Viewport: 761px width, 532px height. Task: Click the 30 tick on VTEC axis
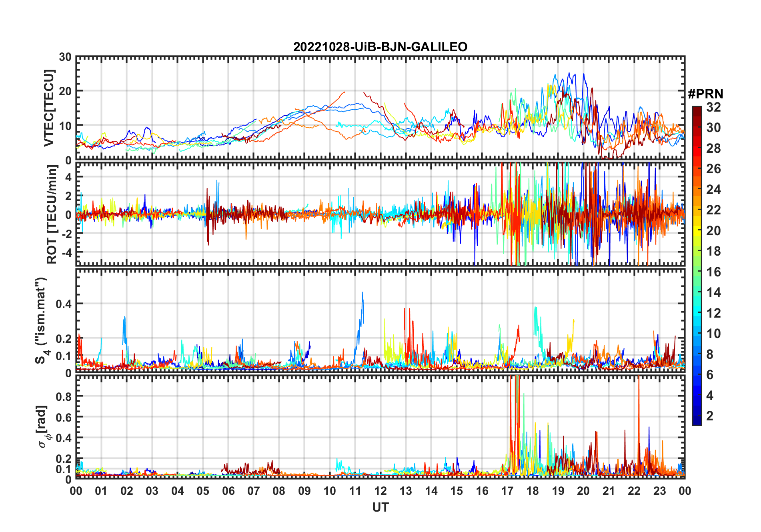pos(65,57)
